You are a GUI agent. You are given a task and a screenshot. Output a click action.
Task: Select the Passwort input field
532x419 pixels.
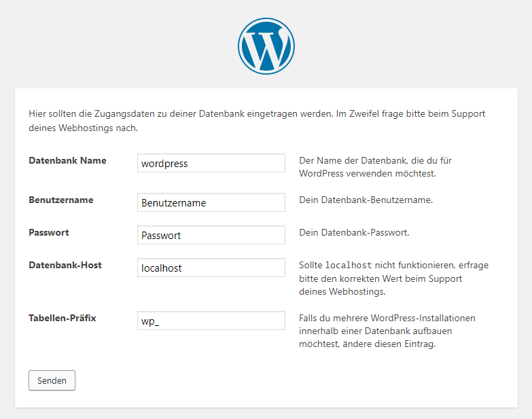click(211, 235)
